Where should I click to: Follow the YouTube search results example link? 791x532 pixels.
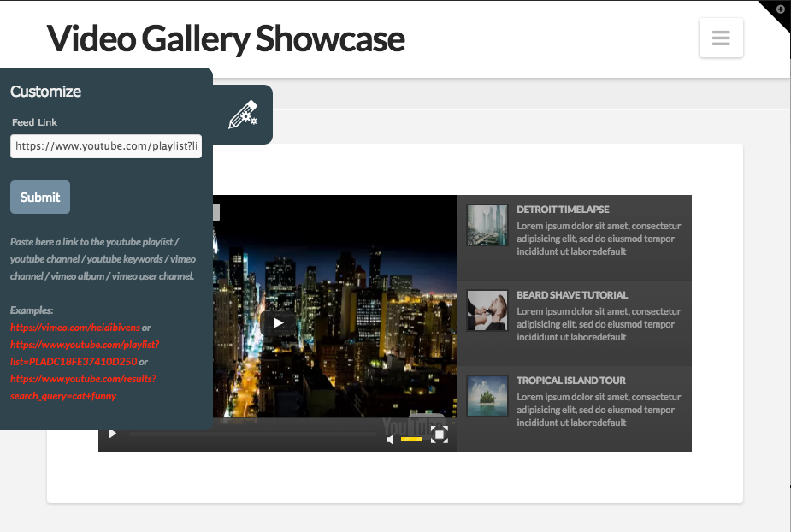point(83,387)
